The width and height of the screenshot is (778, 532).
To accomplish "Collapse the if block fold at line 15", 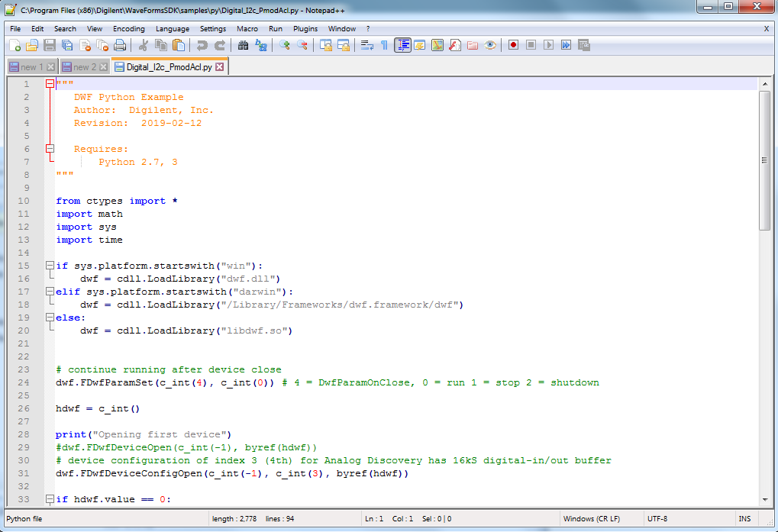I will click(50, 266).
